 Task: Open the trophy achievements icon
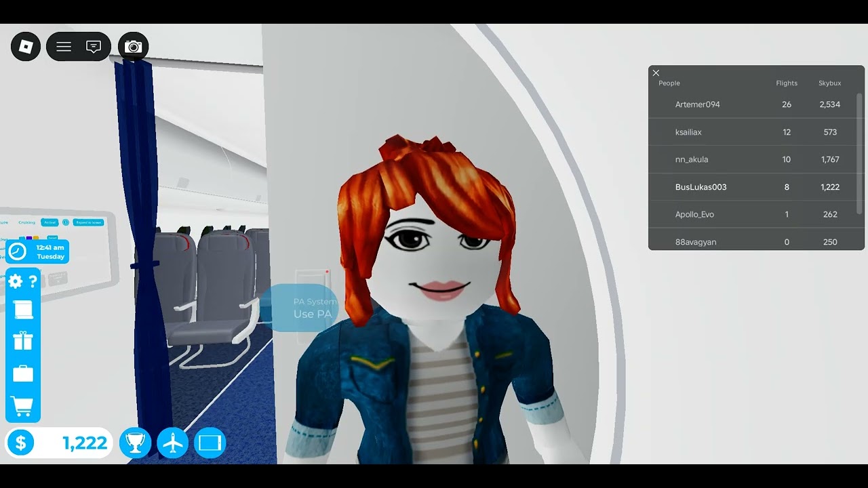(135, 443)
